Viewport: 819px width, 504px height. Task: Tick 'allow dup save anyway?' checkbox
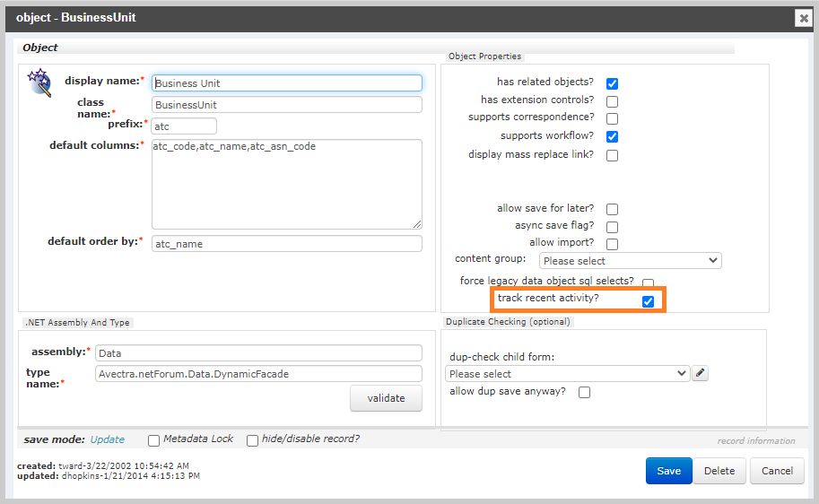pos(585,392)
